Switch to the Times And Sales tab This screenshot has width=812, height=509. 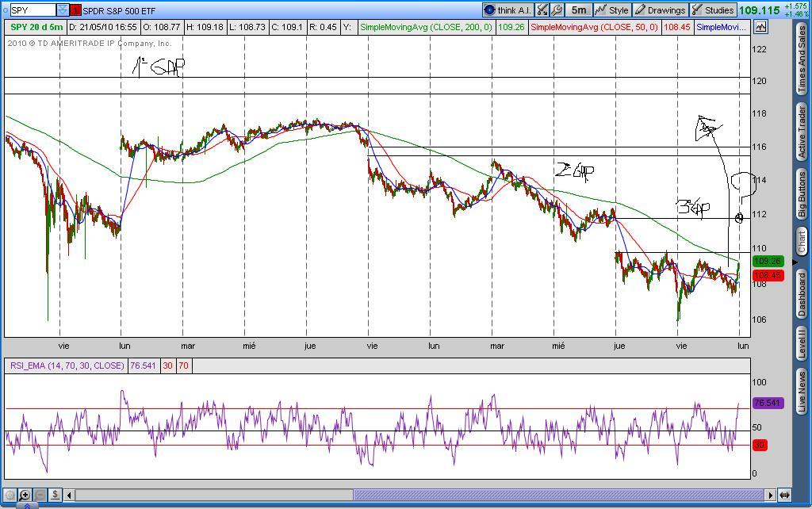point(802,61)
